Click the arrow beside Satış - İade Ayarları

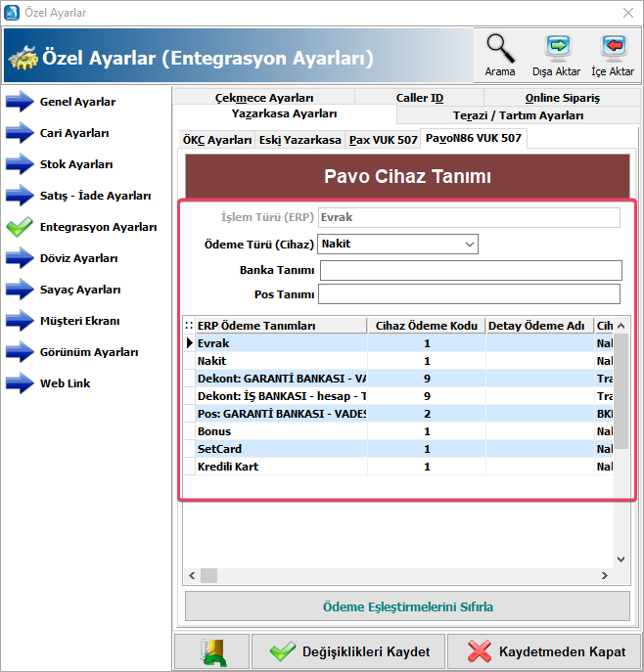[20, 196]
